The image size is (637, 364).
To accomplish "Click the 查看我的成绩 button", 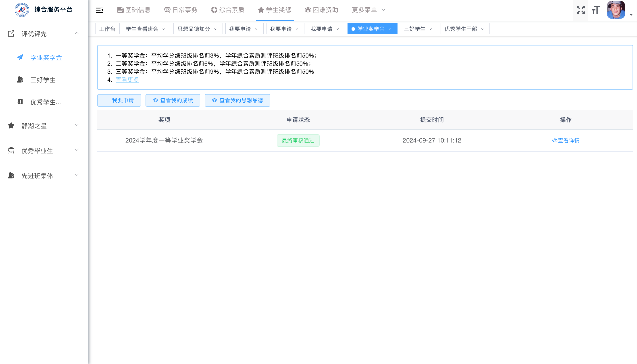I will point(173,100).
